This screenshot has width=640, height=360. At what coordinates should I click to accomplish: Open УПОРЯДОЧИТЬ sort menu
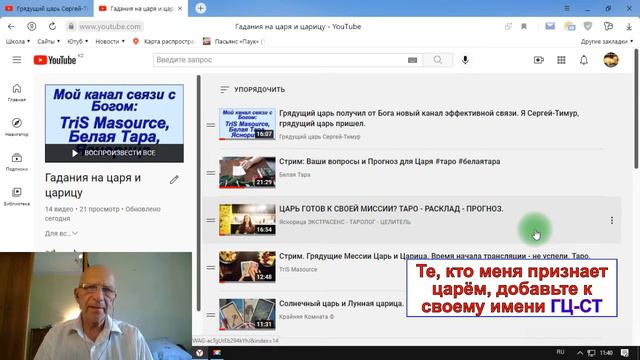[x=252, y=89]
